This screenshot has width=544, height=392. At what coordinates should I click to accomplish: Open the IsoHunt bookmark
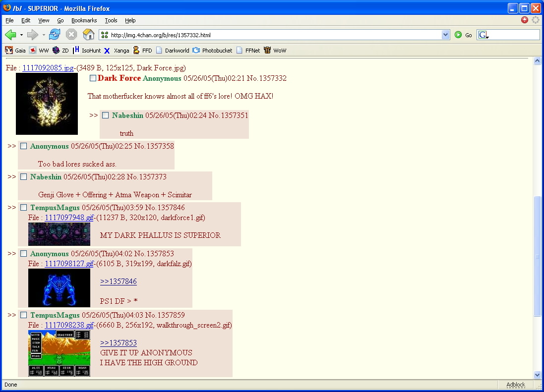coord(87,50)
